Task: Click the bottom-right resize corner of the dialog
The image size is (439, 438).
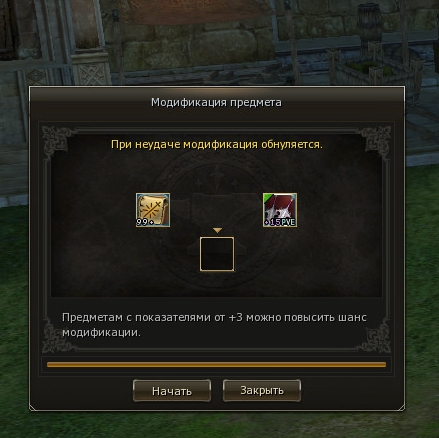Action: 401,407
